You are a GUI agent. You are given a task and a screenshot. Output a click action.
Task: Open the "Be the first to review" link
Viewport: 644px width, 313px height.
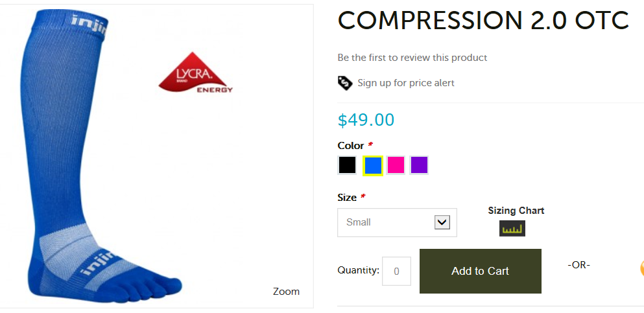pyautogui.click(x=412, y=58)
